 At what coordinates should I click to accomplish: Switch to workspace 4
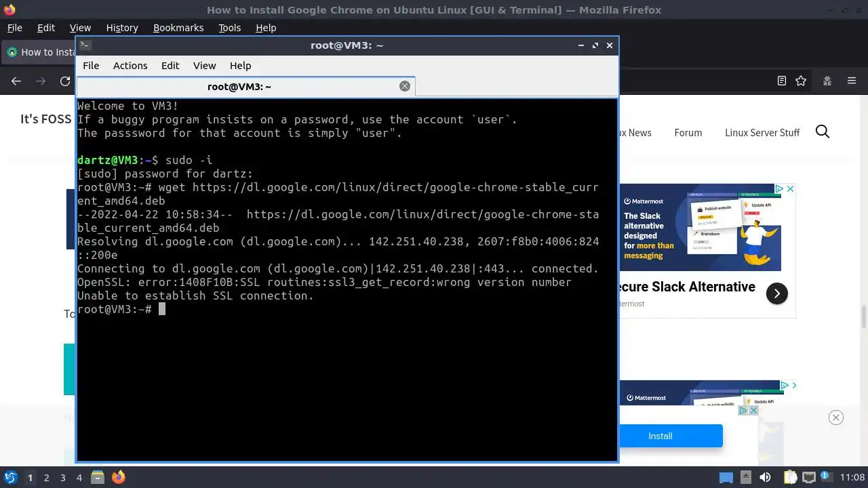pos(79,478)
